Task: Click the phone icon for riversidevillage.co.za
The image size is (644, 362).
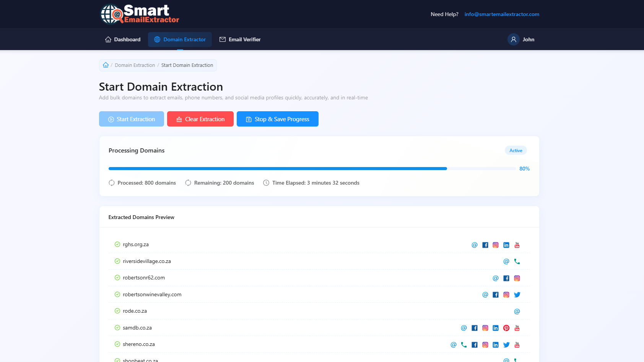Action: [517, 261]
